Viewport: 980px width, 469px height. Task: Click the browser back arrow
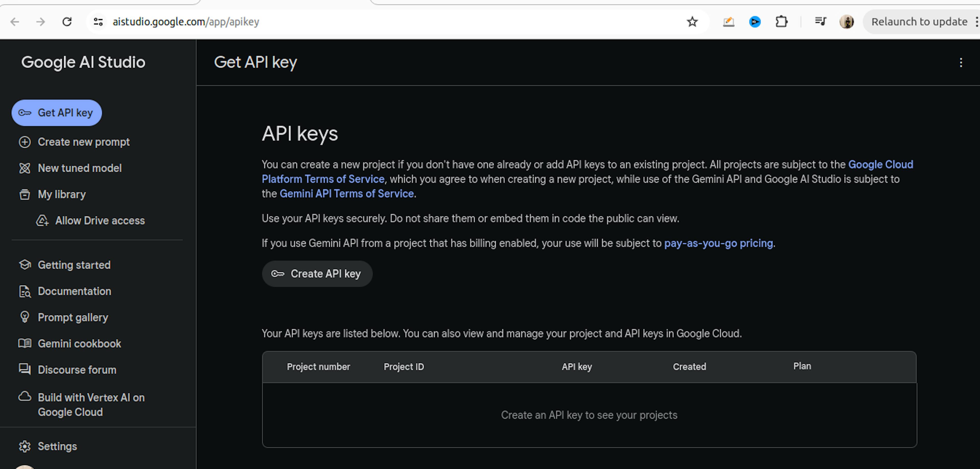15,22
